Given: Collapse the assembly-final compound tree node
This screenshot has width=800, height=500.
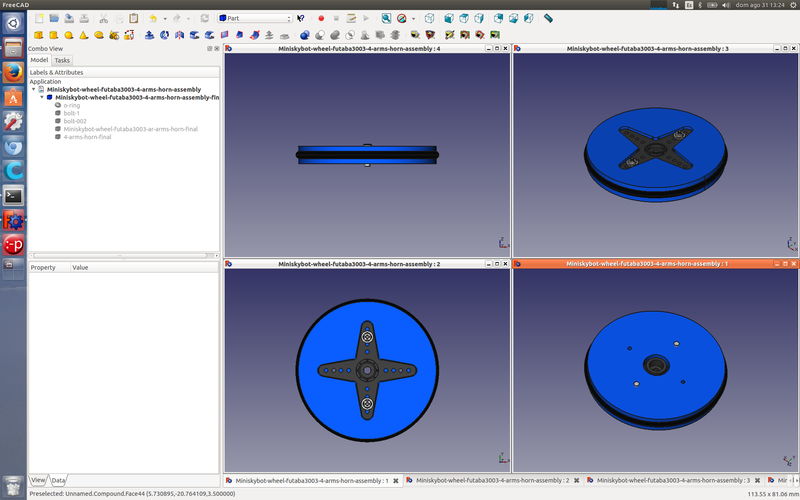Looking at the screenshot, I should pos(42,98).
